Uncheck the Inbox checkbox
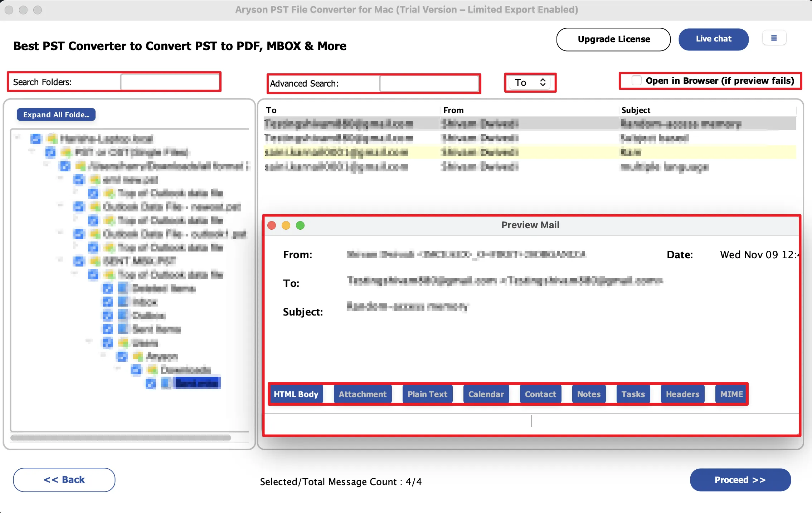This screenshot has height=513, width=812. coord(108,302)
